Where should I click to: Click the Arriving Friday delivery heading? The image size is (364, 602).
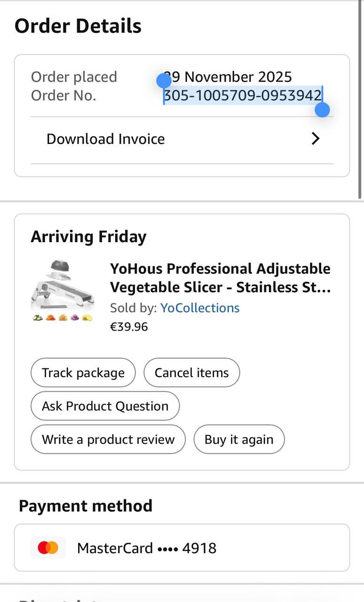(x=88, y=237)
